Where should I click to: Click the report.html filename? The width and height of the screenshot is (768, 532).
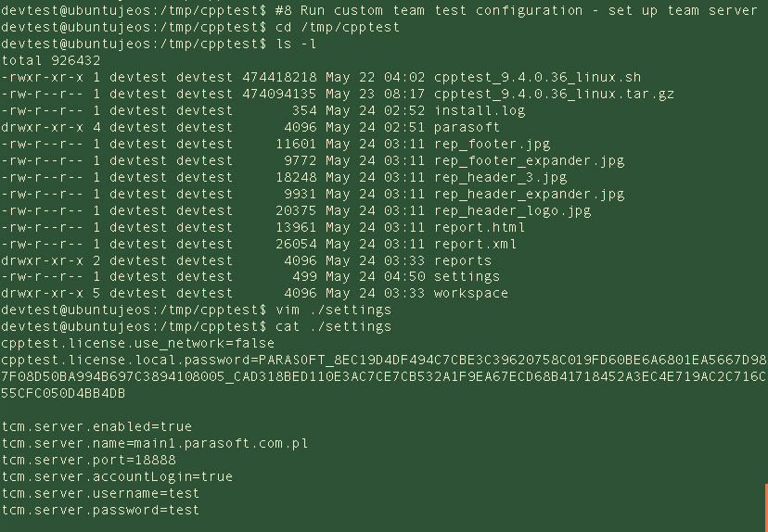(480, 227)
